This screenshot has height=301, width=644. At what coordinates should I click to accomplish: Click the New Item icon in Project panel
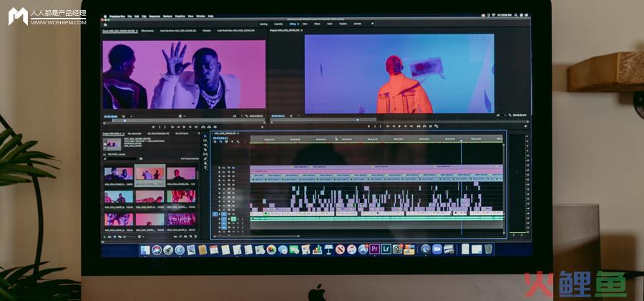190,236
